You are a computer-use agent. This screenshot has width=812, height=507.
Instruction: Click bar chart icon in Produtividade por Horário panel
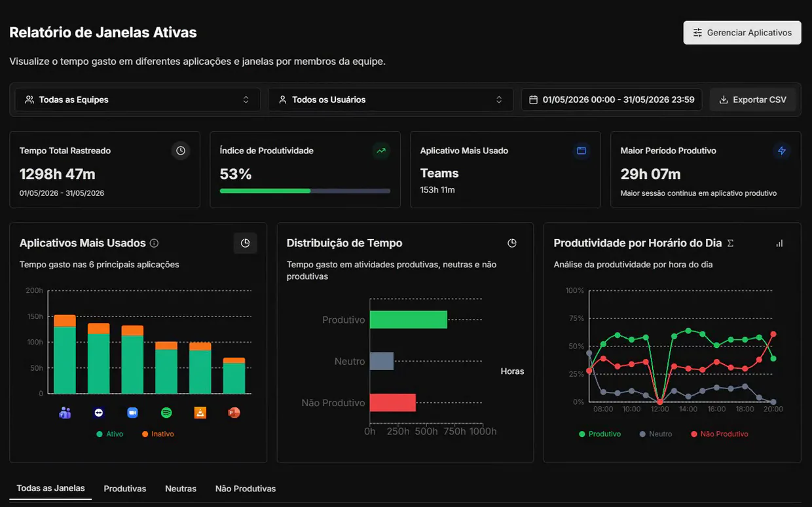(779, 243)
